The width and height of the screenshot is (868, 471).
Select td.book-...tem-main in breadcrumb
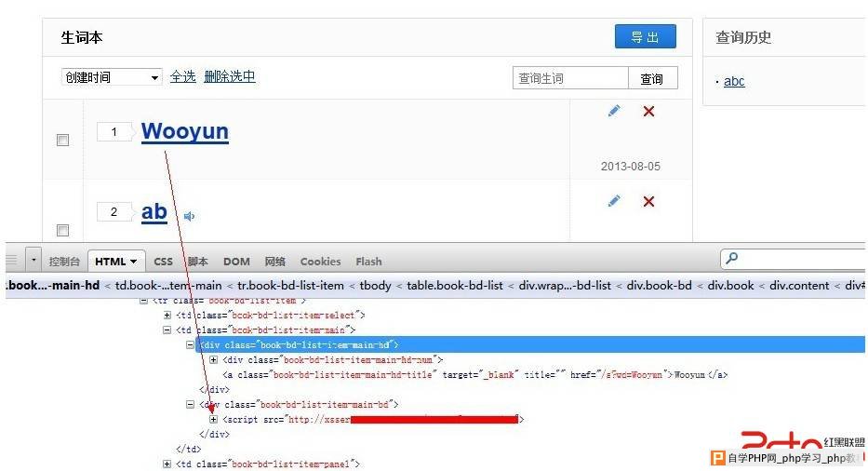click(168, 286)
